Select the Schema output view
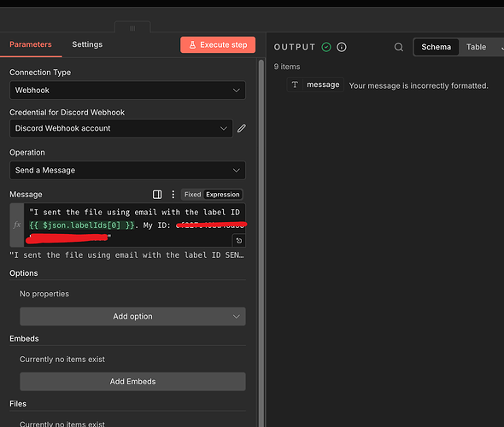Viewport: 504px width, 427px height. tap(436, 47)
